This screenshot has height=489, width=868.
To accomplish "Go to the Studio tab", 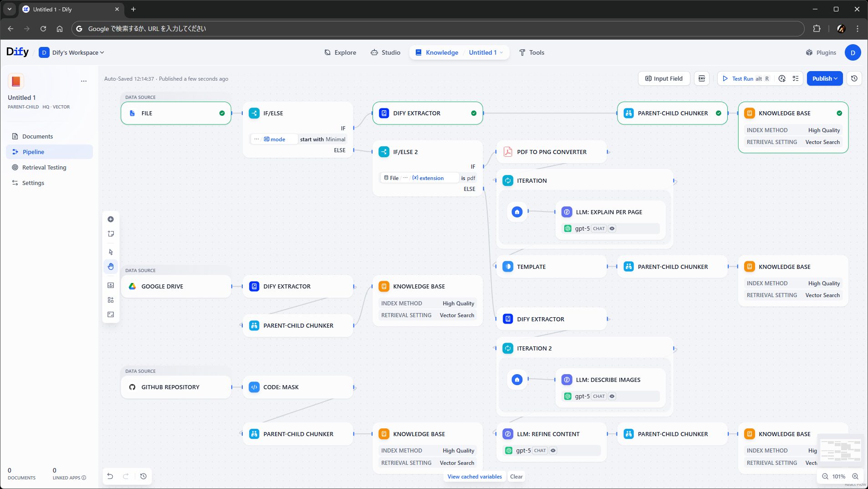I will tap(385, 52).
